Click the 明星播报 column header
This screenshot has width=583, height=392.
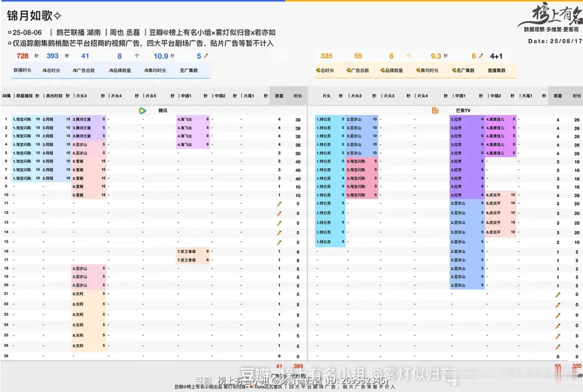click(x=24, y=96)
